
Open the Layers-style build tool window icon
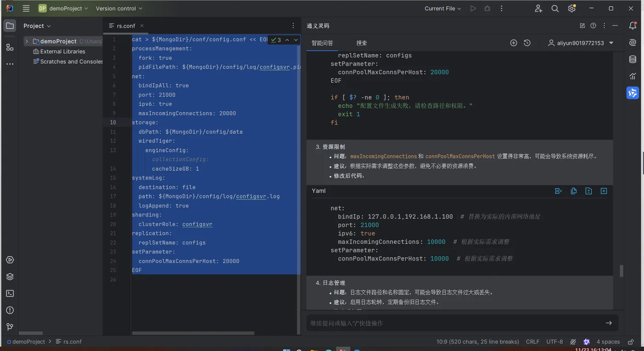[10, 277]
